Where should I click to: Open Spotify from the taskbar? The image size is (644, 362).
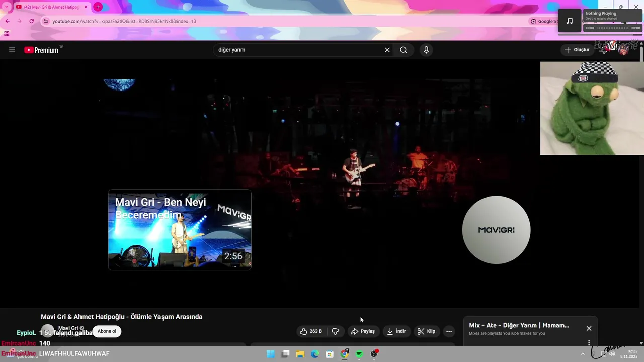point(359,354)
